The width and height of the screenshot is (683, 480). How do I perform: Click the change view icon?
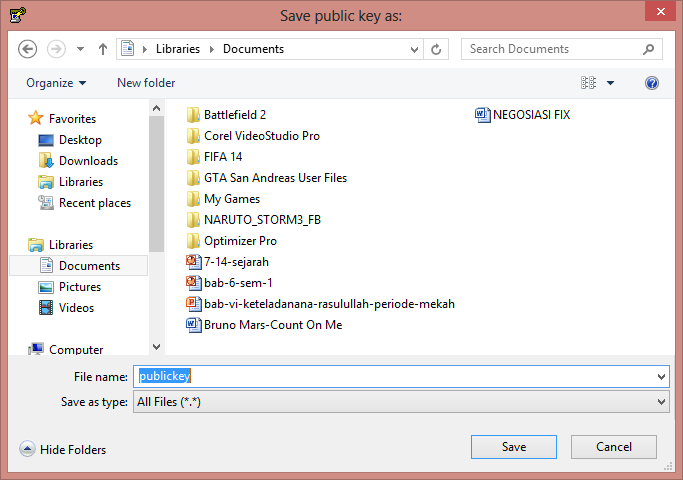588,83
